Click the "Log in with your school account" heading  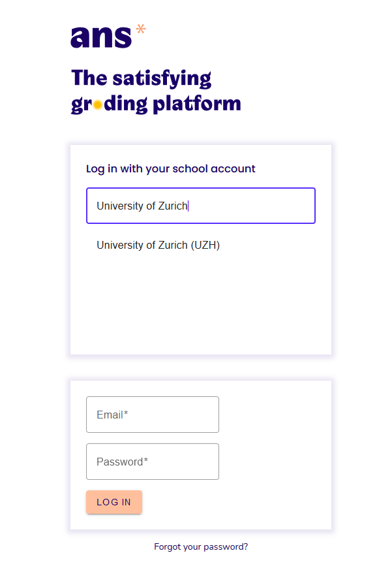[x=171, y=168]
